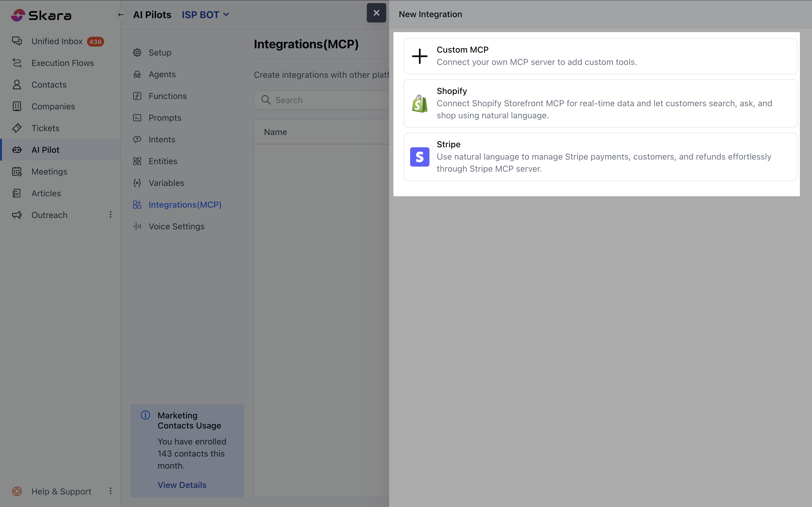Click the AI Pilots breadcrumb

(x=152, y=15)
